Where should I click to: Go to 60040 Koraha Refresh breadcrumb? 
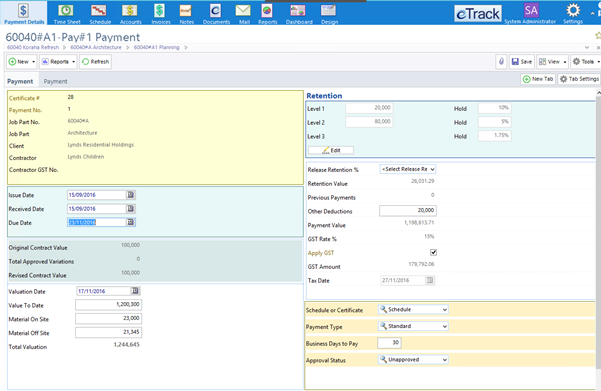[33, 48]
